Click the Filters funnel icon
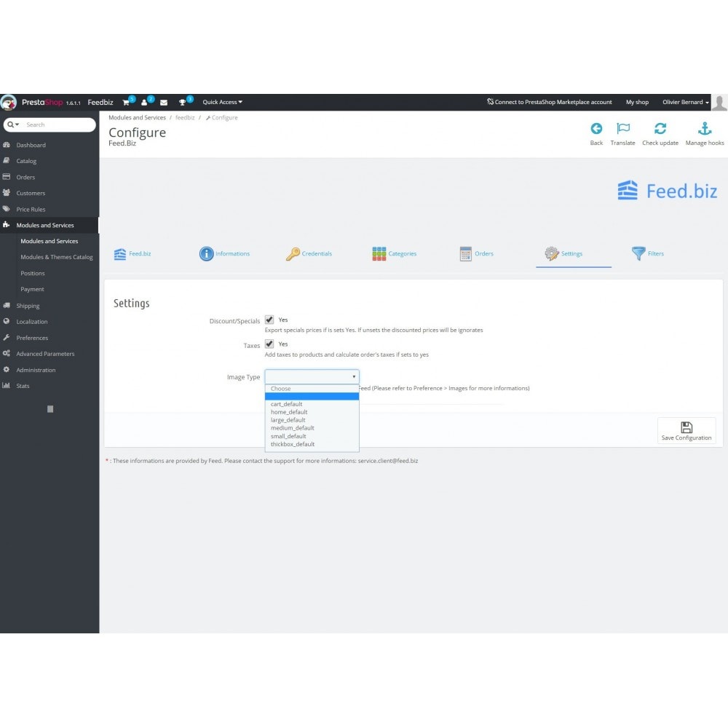The image size is (728, 728). coord(638,253)
